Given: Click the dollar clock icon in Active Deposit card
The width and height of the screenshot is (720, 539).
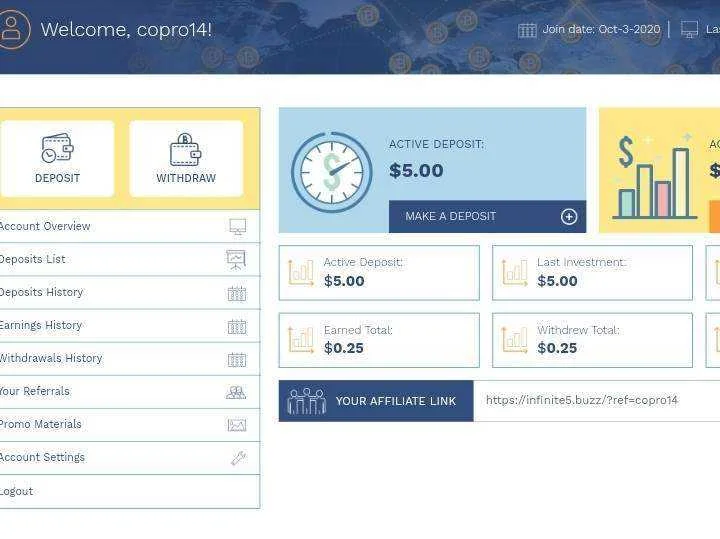Looking at the screenshot, I should 332,172.
